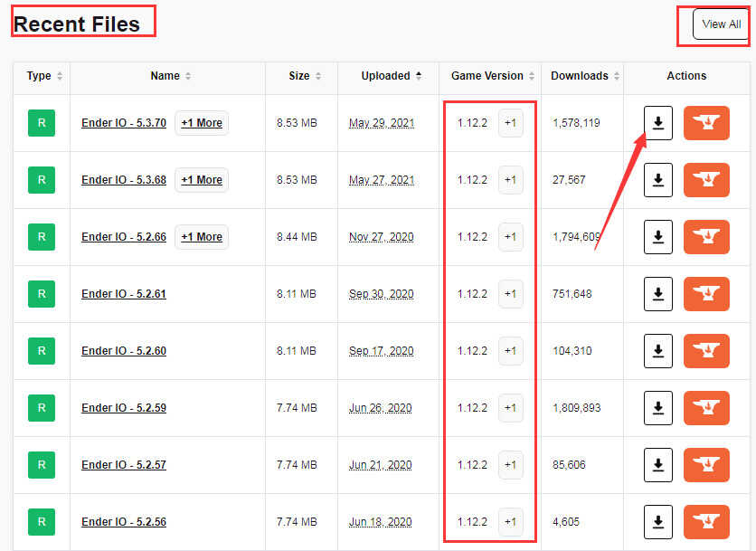Open the View All files button
This screenshot has width=756, height=551.
pos(721,24)
